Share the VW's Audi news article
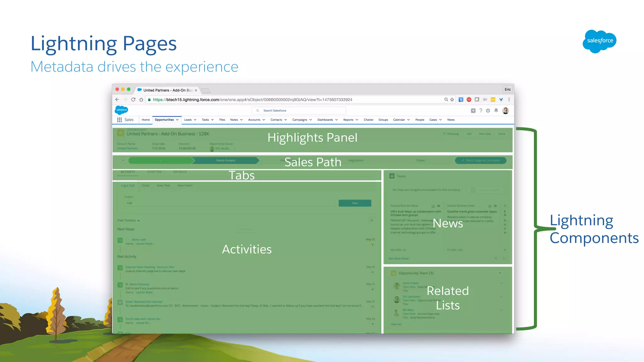Screen dimensions: 644x362 pyautogui.click(x=433, y=206)
